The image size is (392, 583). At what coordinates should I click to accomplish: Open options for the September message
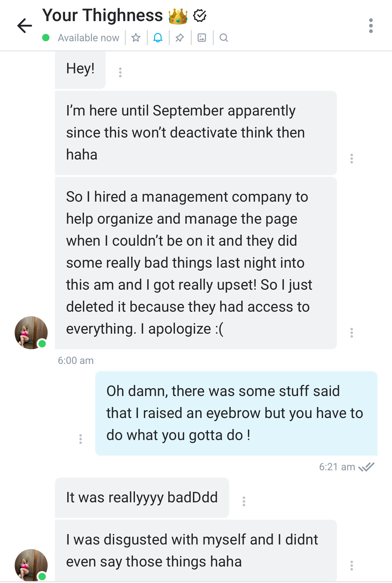click(352, 159)
